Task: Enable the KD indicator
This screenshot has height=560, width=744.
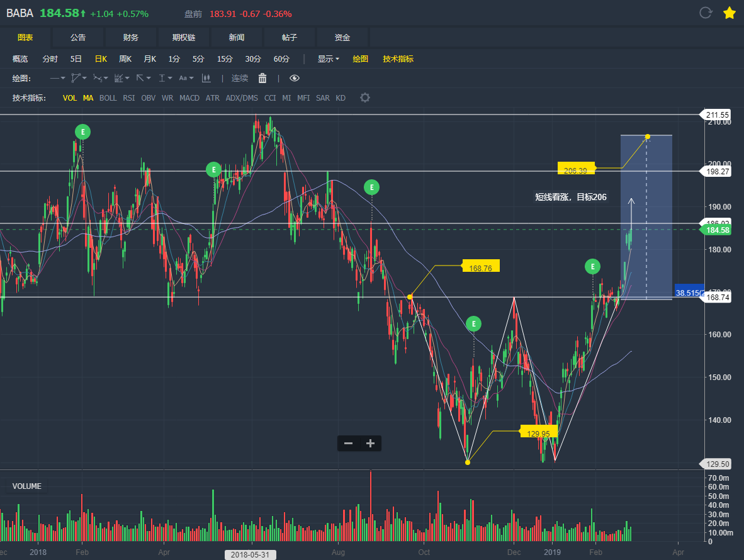Action: tap(340, 98)
